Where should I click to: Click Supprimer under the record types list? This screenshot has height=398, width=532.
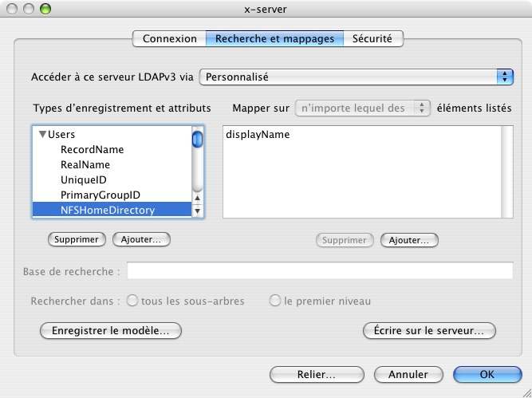77,239
